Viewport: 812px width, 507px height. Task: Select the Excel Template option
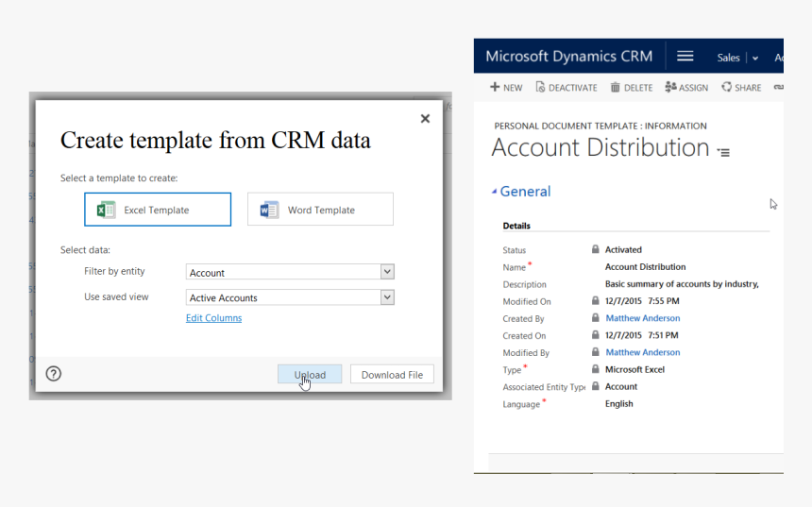(x=158, y=210)
